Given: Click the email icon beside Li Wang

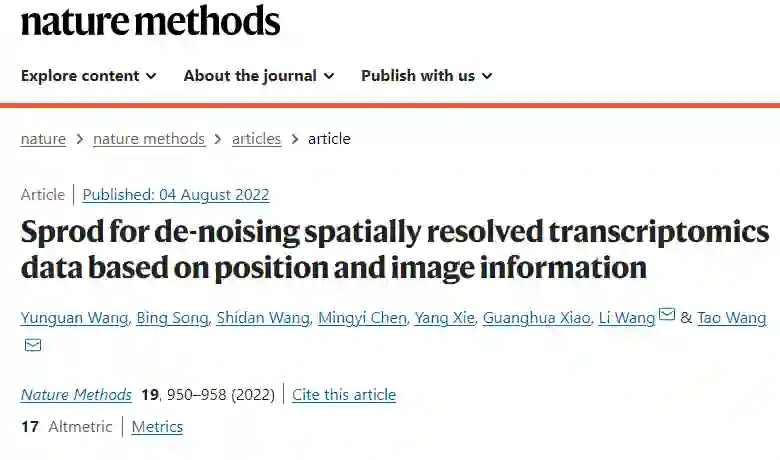Looking at the screenshot, I should point(667,317).
